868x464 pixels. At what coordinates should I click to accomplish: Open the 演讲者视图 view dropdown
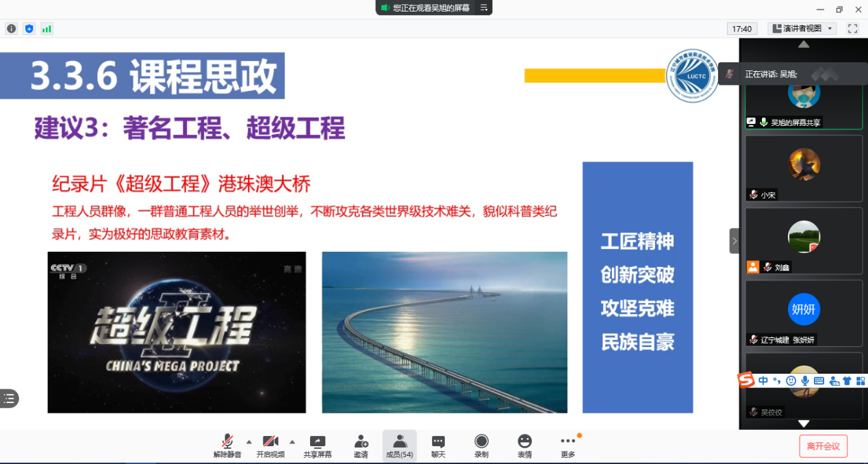click(x=802, y=29)
